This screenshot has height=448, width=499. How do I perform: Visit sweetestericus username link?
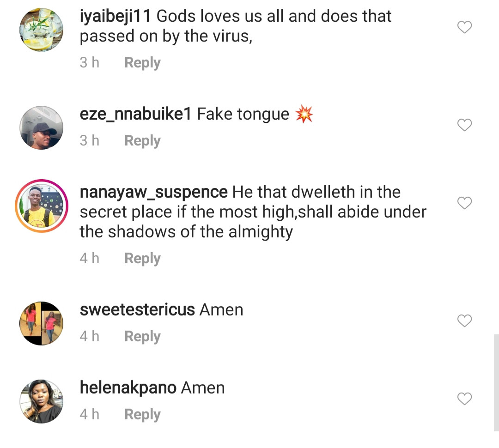(x=137, y=310)
